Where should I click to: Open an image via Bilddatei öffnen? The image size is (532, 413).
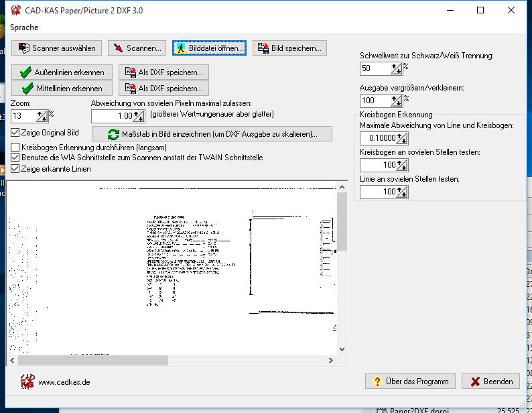(x=209, y=48)
